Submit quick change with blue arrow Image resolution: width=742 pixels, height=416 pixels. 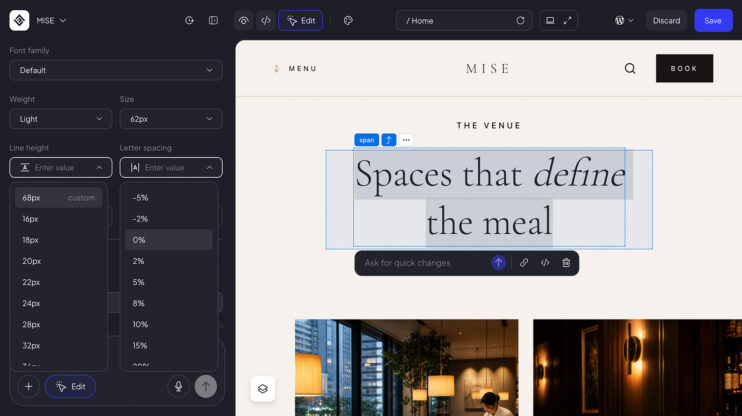pos(498,263)
